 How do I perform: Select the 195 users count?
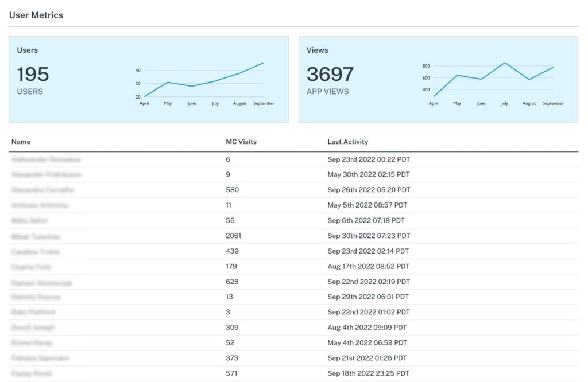pos(33,74)
